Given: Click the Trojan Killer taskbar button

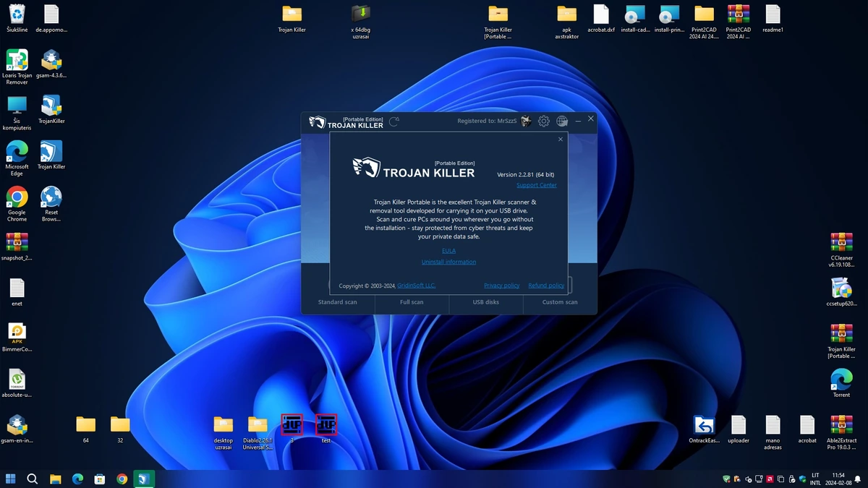Looking at the screenshot, I should tap(144, 479).
